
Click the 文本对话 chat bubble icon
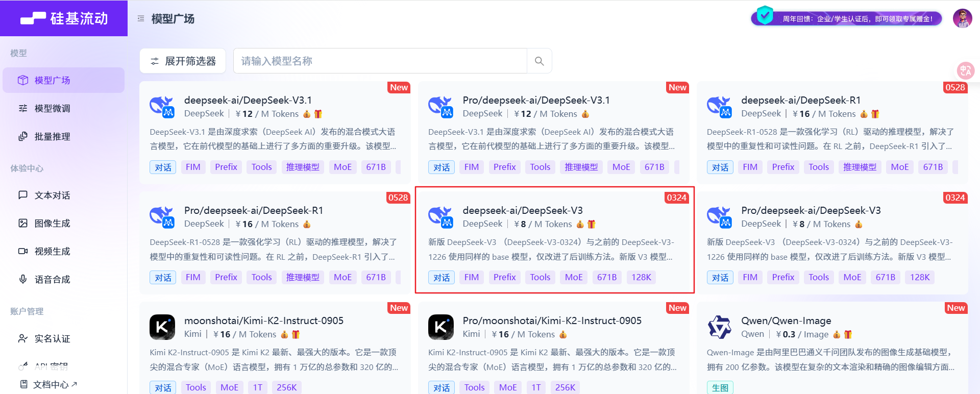point(23,195)
